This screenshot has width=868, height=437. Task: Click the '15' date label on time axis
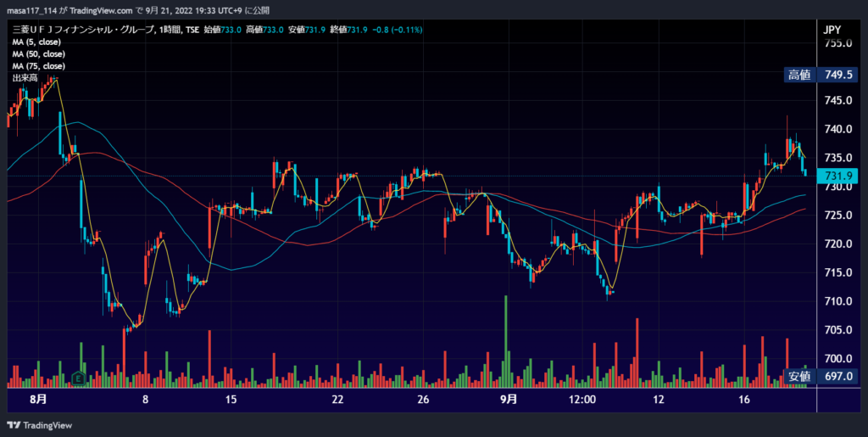pyautogui.click(x=231, y=400)
